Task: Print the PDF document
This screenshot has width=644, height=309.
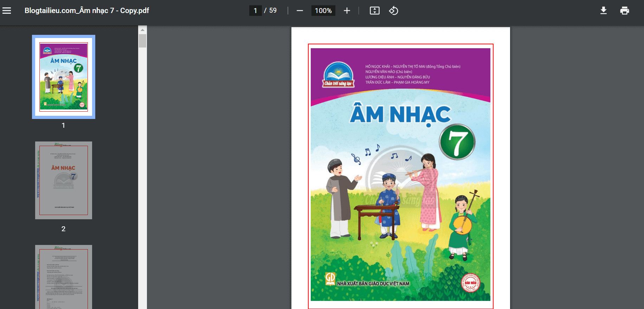Action: pyautogui.click(x=625, y=11)
